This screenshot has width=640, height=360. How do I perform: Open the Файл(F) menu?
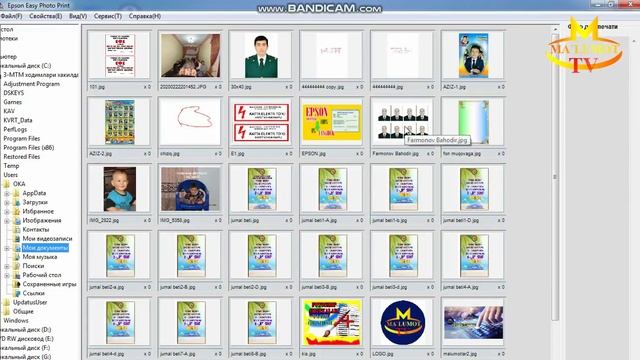pyautogui.click(x=11, y=16)
